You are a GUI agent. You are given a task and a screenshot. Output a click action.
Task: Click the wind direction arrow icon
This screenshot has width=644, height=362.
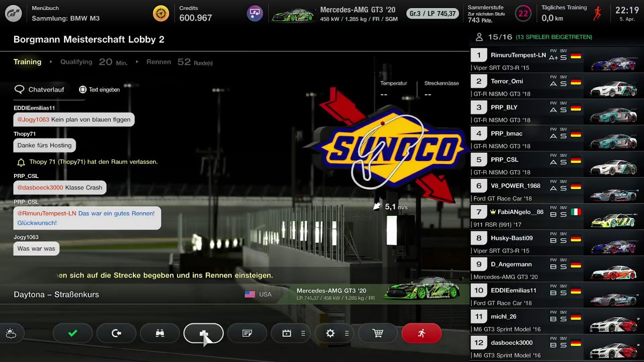[x=377, y=206]
